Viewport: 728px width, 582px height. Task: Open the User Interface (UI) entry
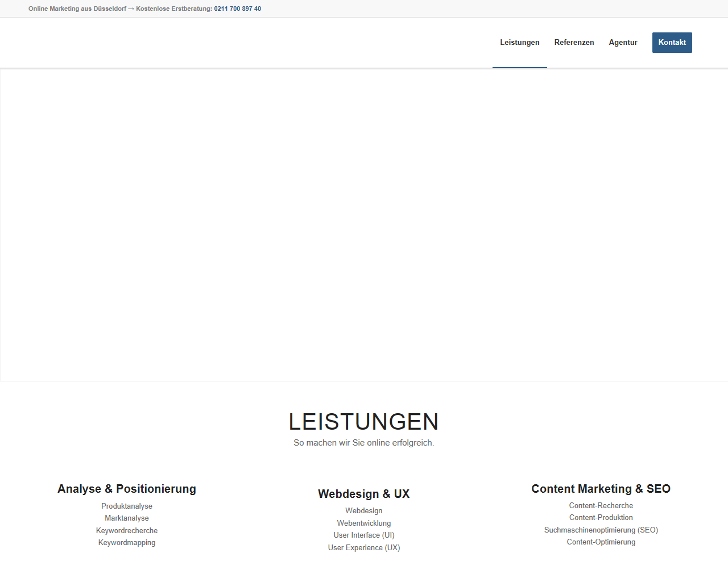coord(363,535)
